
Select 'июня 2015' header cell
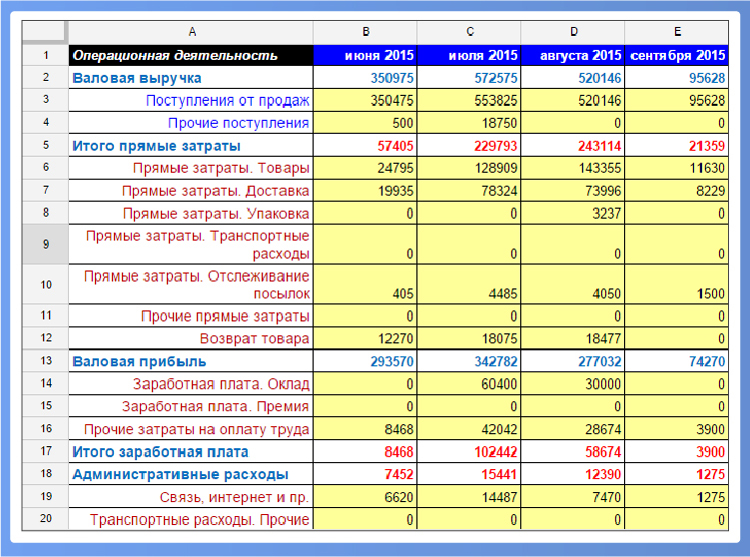(x=365, y=55)
